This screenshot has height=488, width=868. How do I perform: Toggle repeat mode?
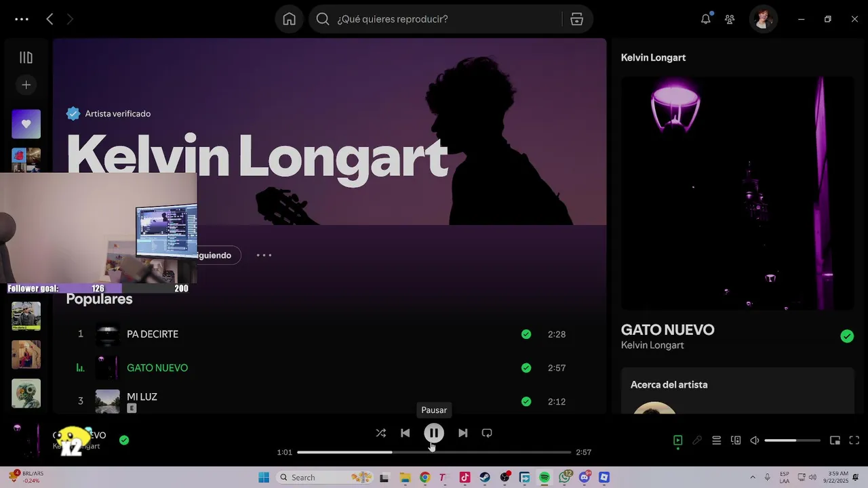point(487,433)
